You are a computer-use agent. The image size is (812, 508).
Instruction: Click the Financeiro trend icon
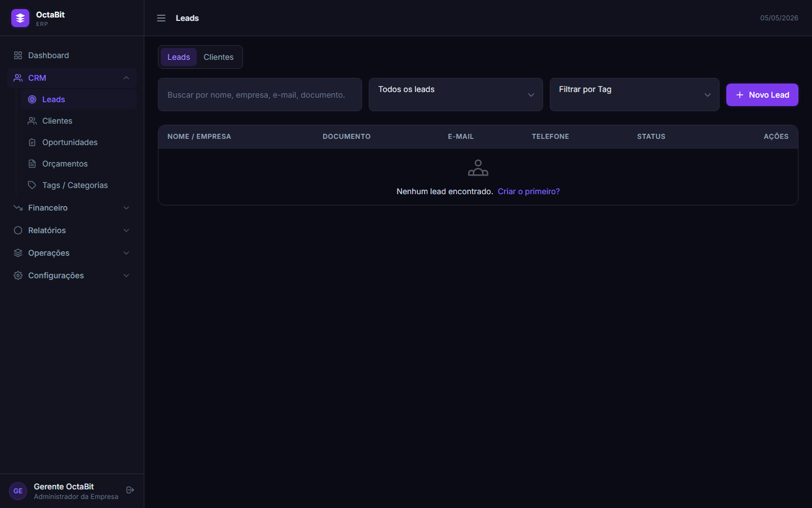coord(18,208)
